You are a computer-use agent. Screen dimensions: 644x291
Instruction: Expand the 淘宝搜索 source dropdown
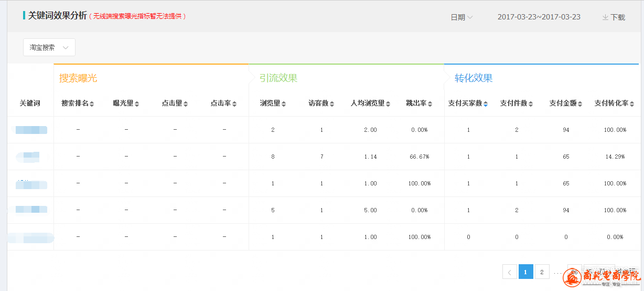[x=49, y=47]
